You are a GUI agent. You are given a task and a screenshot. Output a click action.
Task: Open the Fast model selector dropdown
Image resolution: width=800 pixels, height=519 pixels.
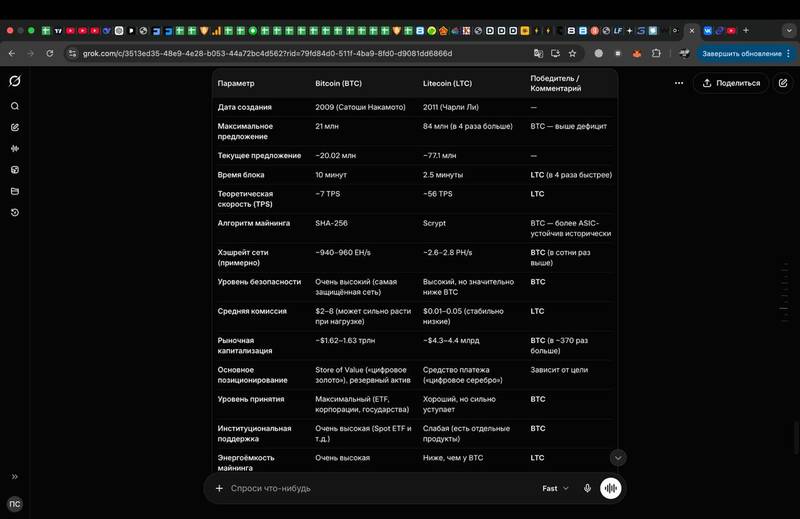coord(555,488)
